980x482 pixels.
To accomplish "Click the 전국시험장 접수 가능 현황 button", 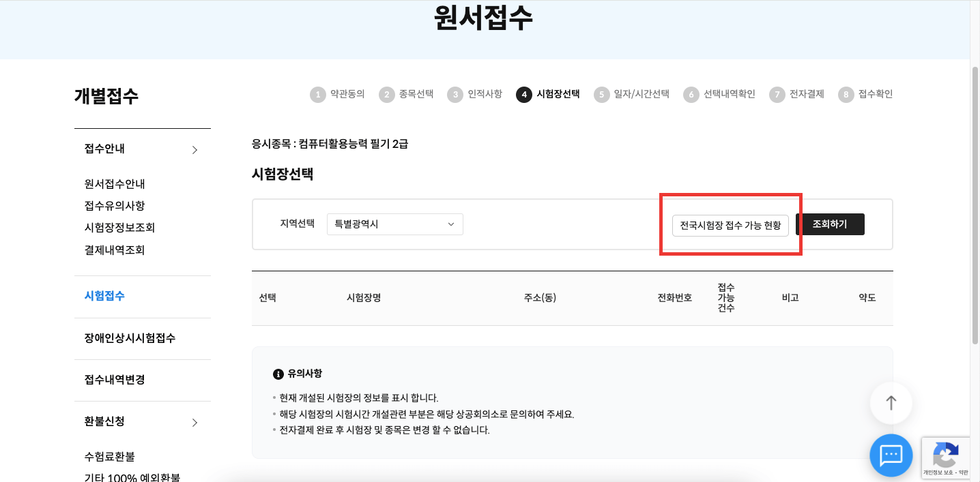I will [730, 225].
